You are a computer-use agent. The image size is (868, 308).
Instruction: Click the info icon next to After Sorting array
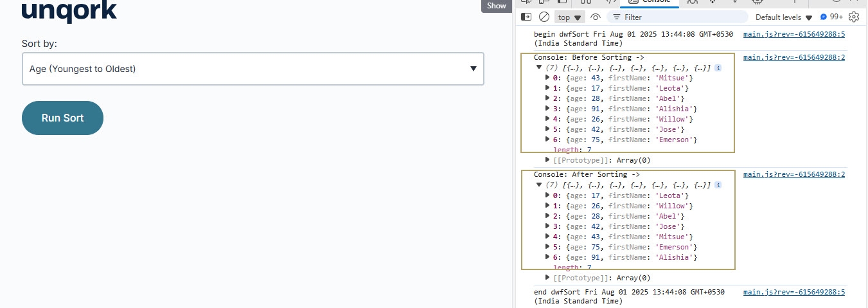(718, 185)
